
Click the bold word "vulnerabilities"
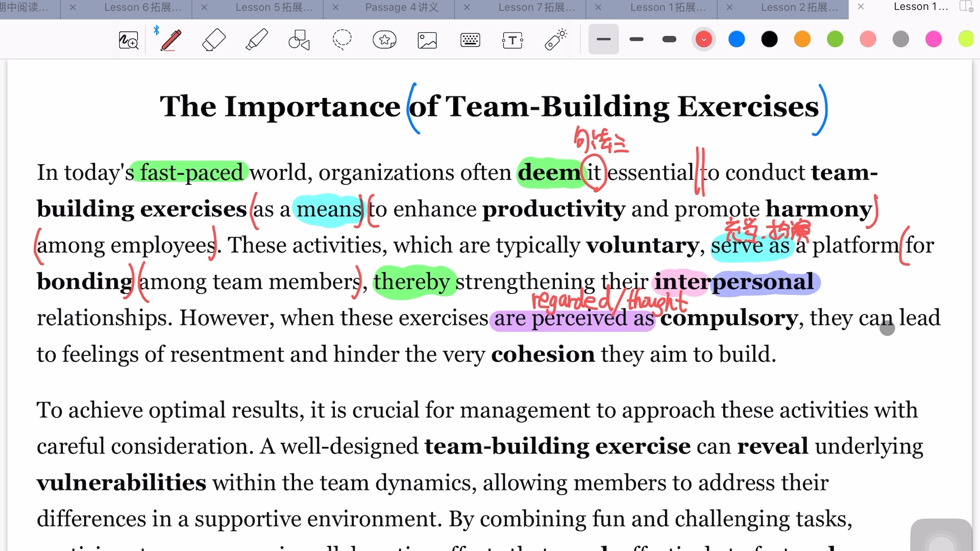tap(121, 483)
